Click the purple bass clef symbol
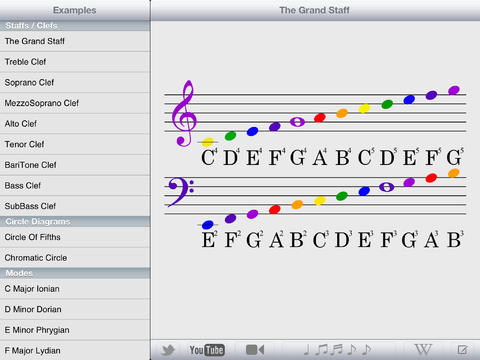This screenshot has height=360, width=480. point(181,192)
